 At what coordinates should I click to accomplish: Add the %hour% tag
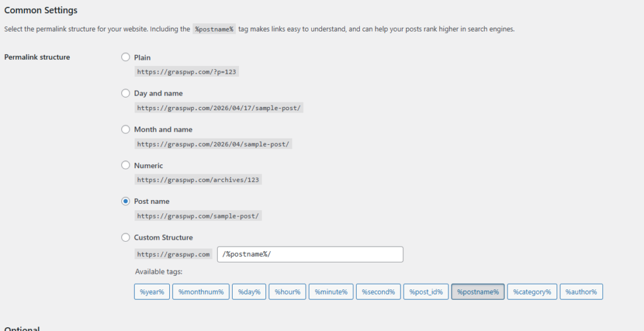(x=287, y=292)
